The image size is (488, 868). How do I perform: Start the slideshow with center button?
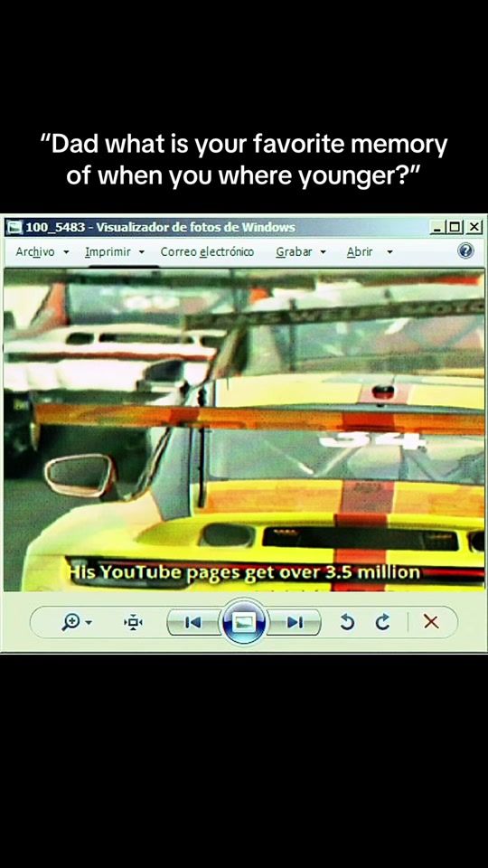pyautogui.click(x=243, y=622)
